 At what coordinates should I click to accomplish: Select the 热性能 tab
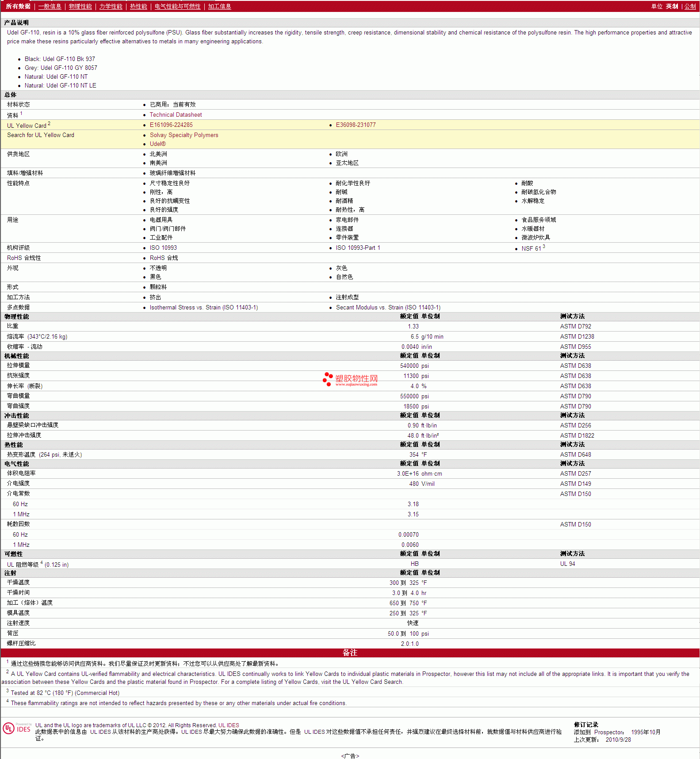138,6
